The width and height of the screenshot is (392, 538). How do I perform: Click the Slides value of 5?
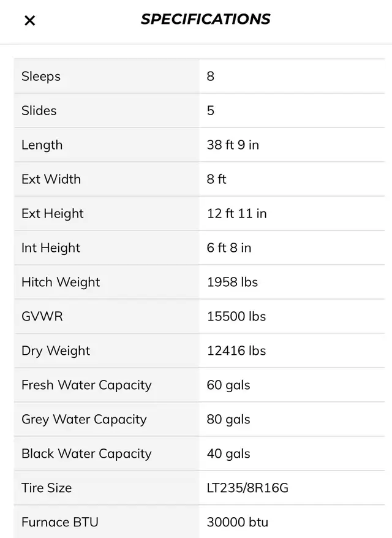[211, 111]
